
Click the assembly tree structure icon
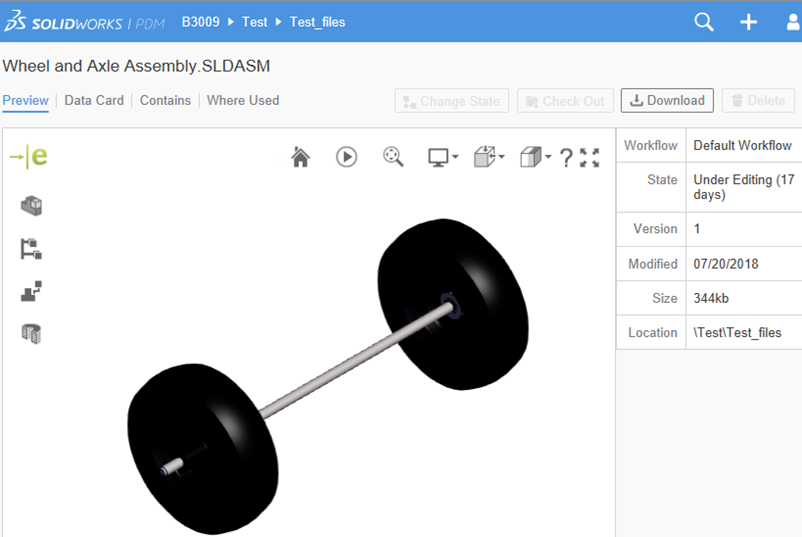pos(31,249)
